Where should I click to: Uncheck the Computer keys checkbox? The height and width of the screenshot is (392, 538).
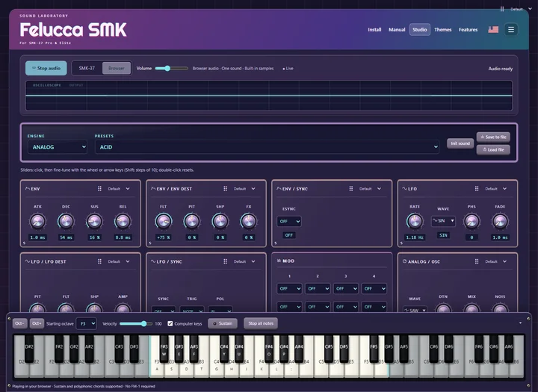[x=170, y=323]
